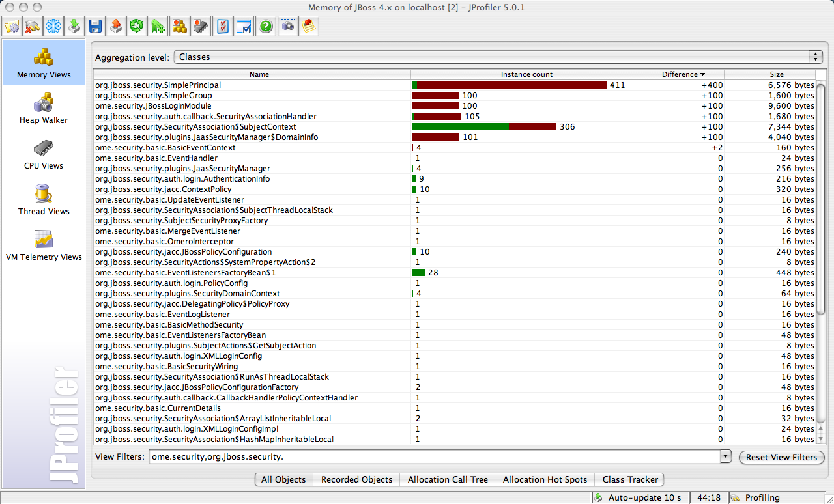The height and width of the screenshot is (504, 834).
Task: Switch to the Allocation Call Tree tab
Action: [x=448, y=479]
